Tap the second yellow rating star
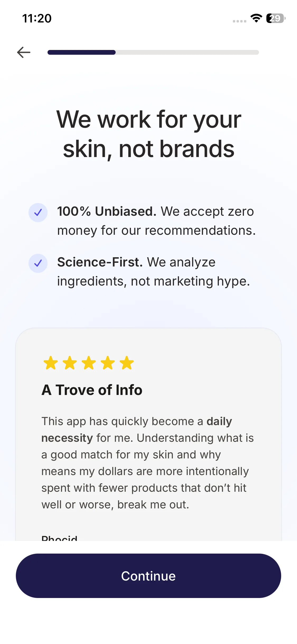Viewport: 297px width, 644px height. pos(70,363)
